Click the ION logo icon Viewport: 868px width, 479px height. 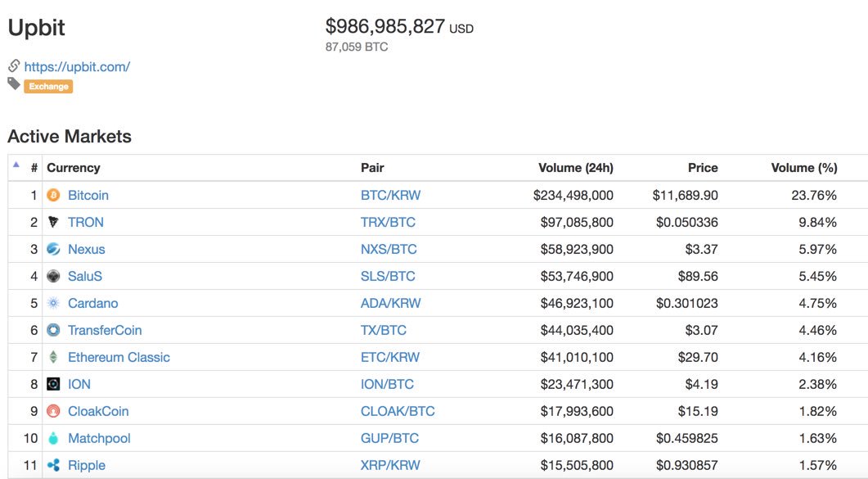click(53, 384)
